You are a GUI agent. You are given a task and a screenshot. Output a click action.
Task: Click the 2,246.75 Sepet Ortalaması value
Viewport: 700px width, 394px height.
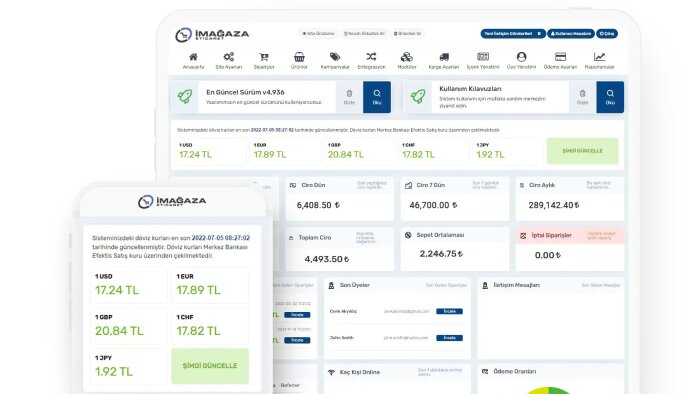click(441, 254)
